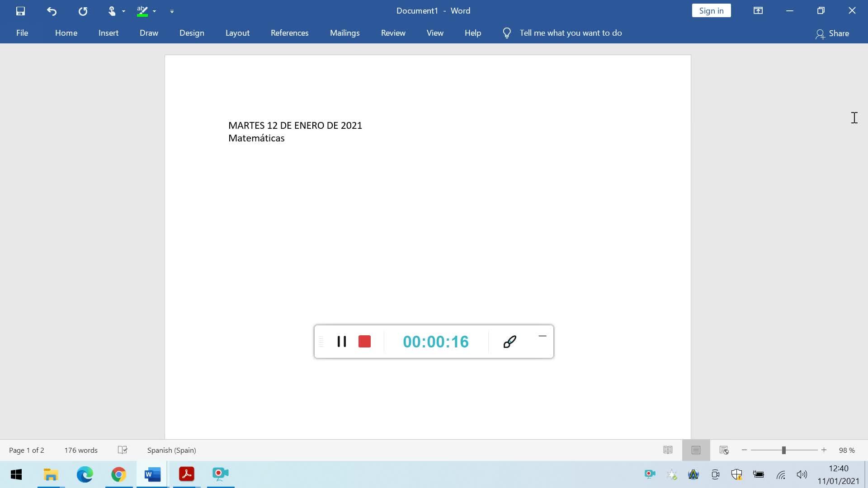Click the Undo arrow icon

pyautogui.click(x=52, y=11)
